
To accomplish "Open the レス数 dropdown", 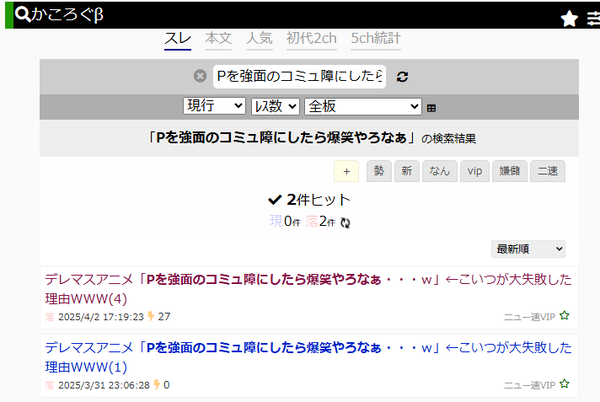I will click(x=275, y=106).
